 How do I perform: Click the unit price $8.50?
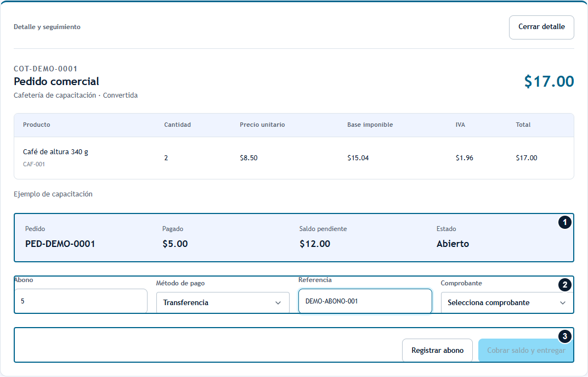[248, 158]
